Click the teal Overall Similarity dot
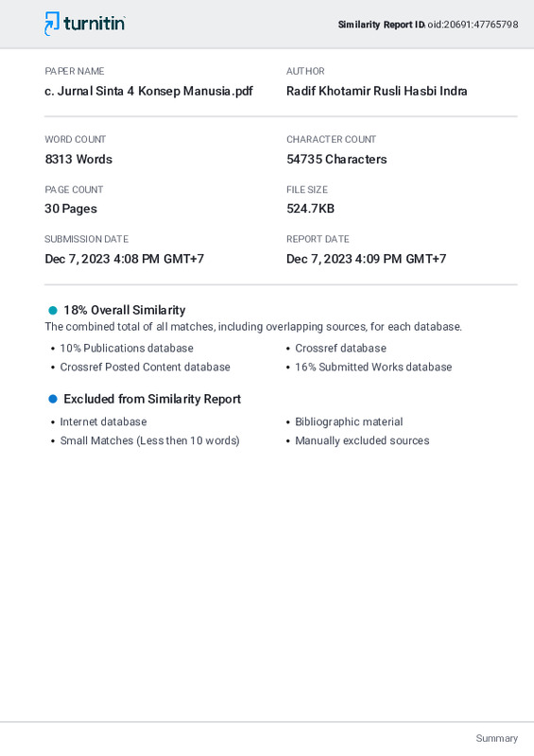This screenshot has height=756, width=534. click(53, 310)
